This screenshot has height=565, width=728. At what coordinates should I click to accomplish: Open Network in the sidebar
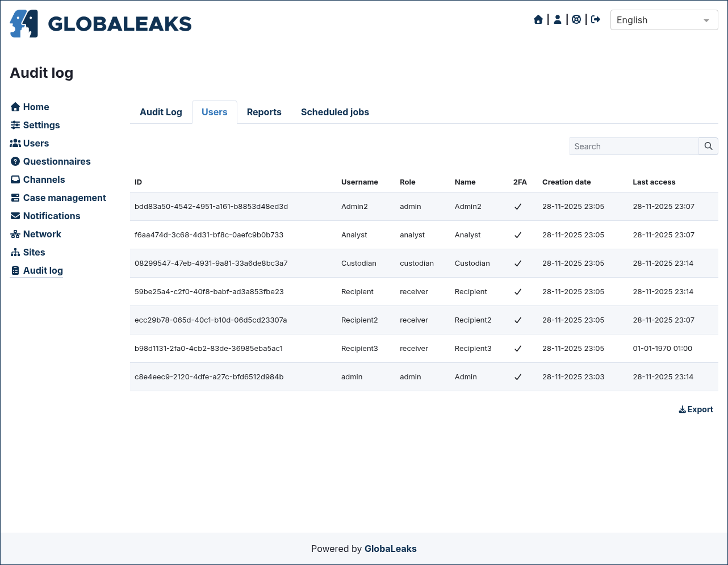tap(36, 234)
